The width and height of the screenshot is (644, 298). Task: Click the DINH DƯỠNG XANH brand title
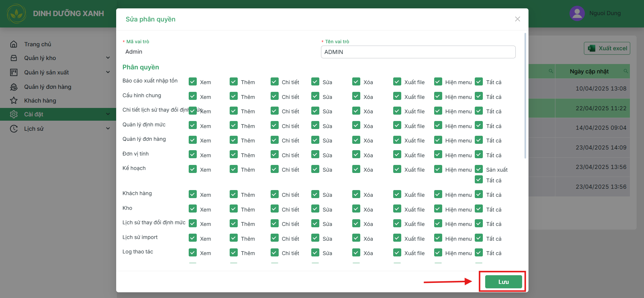coord(68,14)
